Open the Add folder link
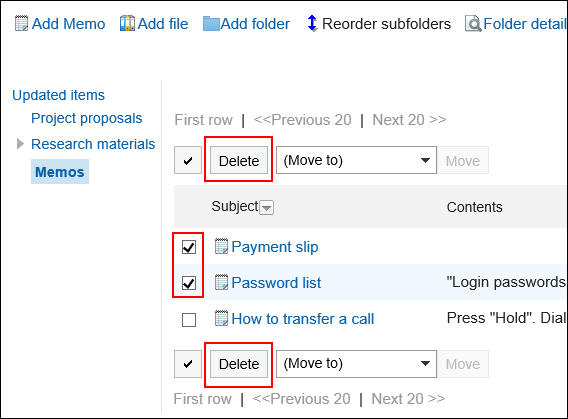The width and height of the screenshot is (568, 419). click(255, 24)
